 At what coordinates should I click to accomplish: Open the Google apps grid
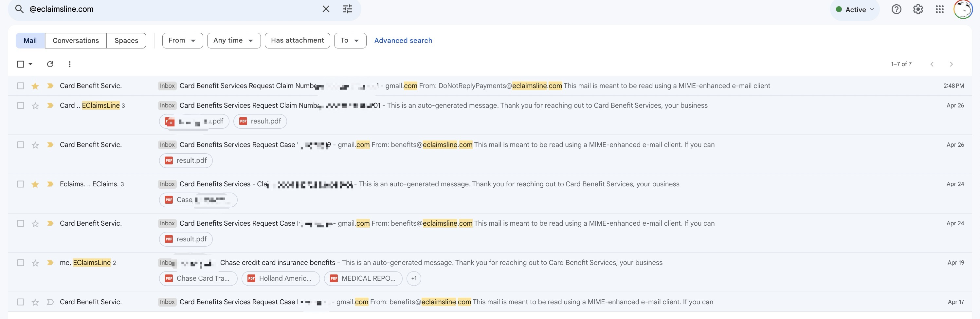tap(939, 9)
